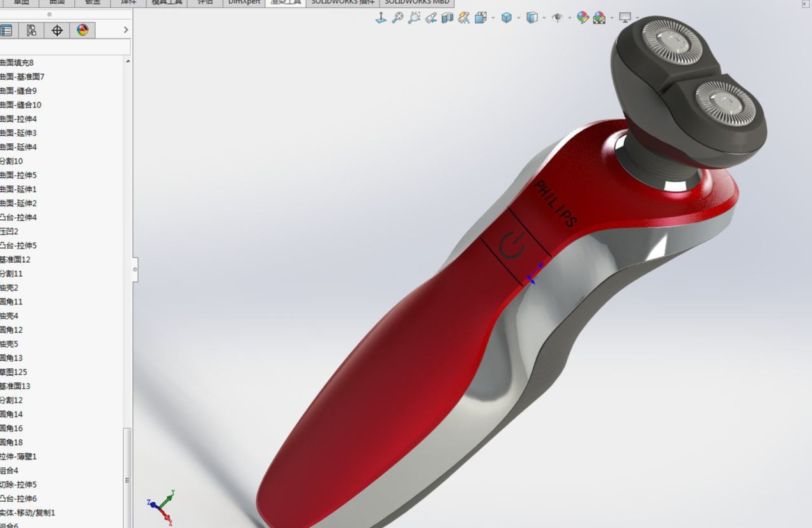This screenshot has height=528, width=812.
Task: Switch to the ConfigurationManager tab icon
Action: coord(31,30)
